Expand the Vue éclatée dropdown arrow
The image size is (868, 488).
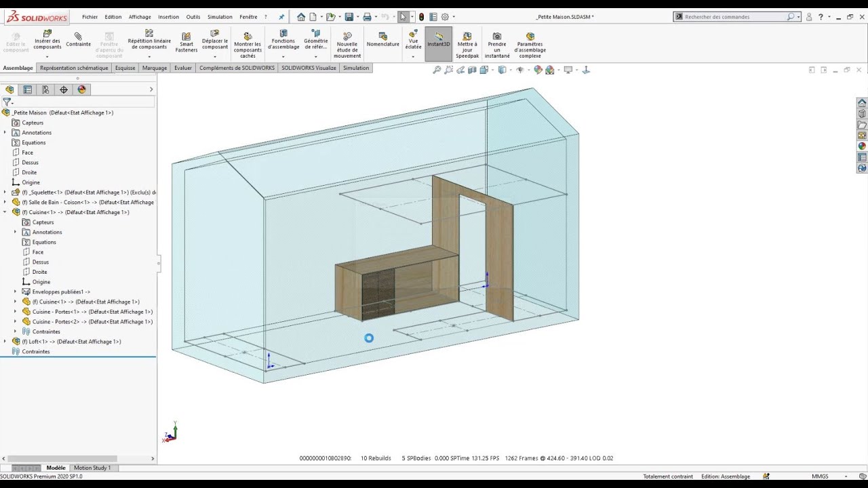[413, 57]
